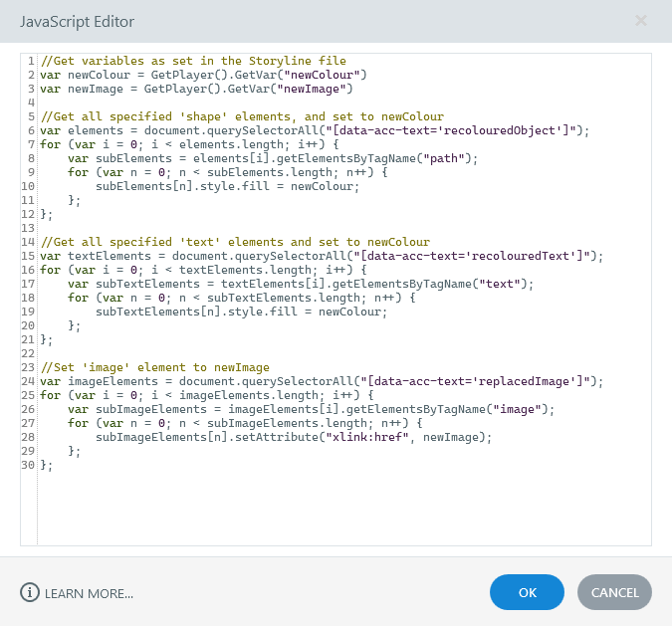Open the LEARN MORE... link

point(89,593)
